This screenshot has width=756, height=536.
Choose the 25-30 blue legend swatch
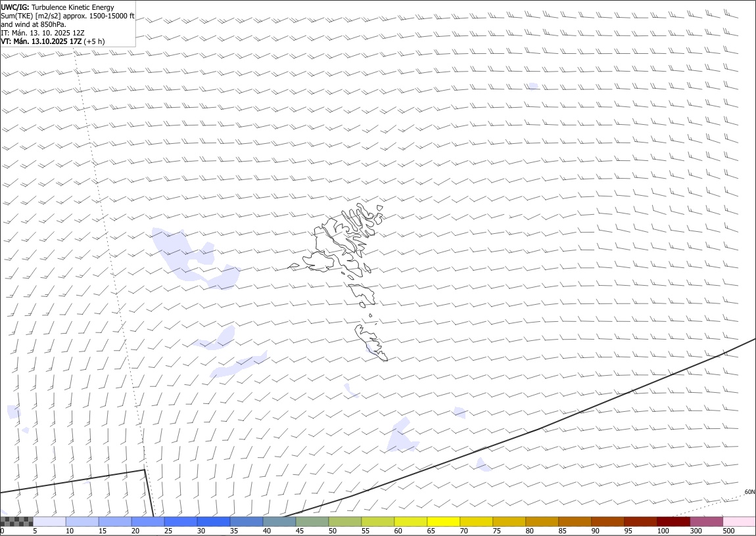180,522
